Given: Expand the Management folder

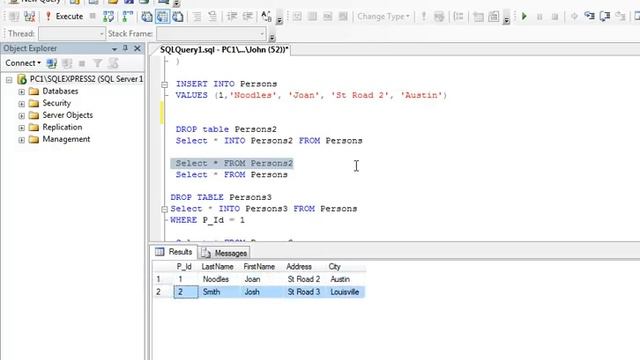Looking at the screenshot, I should [x=21, y=140].
